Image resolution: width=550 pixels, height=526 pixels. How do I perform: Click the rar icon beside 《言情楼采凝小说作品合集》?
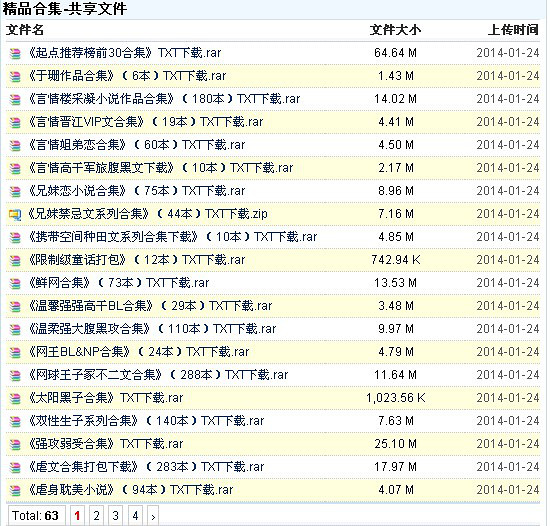click(15, 99)
